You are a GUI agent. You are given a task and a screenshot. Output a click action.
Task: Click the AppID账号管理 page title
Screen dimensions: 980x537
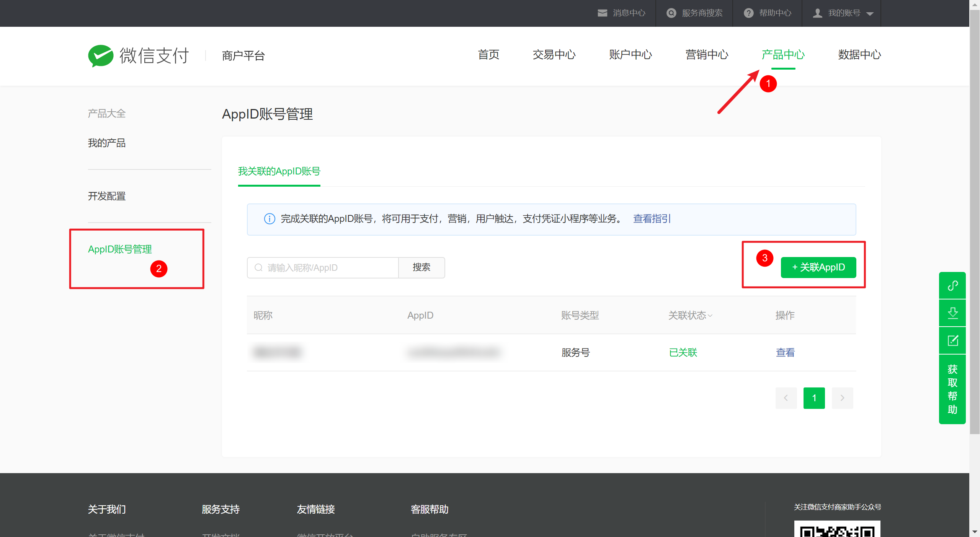click(x=268, y=114)
